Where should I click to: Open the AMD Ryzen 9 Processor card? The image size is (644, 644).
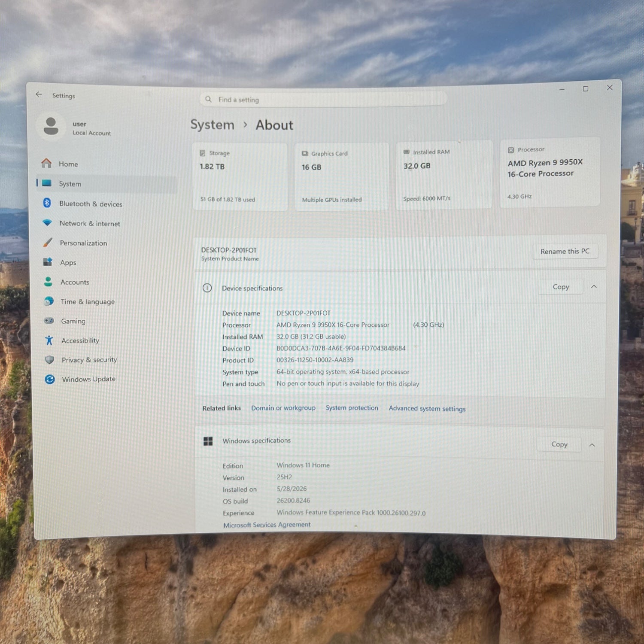tap(550, 172)
